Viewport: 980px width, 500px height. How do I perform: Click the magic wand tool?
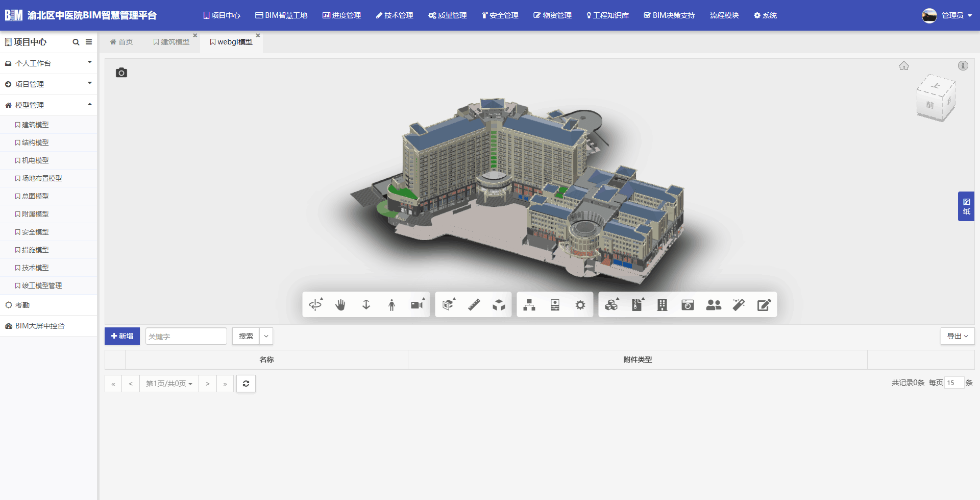pos(739,305)
